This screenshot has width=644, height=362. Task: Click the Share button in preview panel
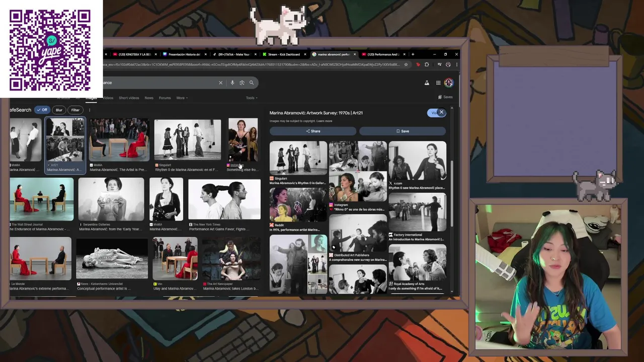(x=313, y=131)
